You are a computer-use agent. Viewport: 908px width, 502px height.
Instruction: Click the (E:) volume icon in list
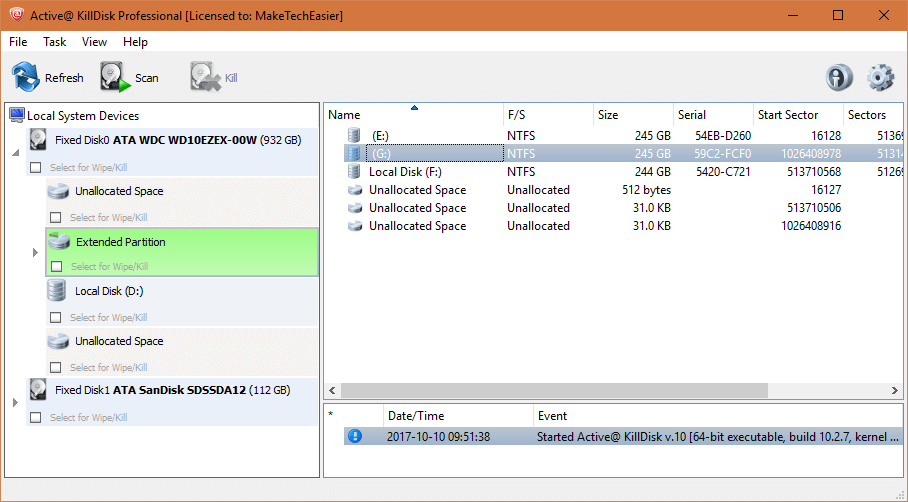(x=354, y=135)
